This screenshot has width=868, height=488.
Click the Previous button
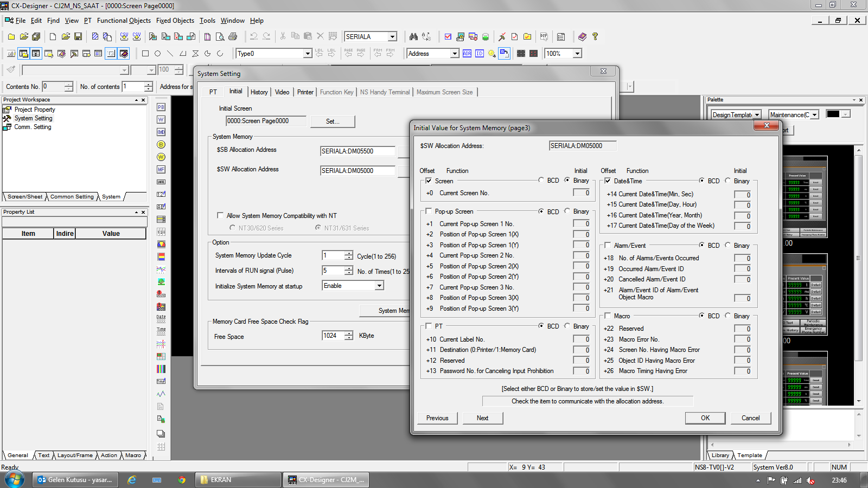437,418
